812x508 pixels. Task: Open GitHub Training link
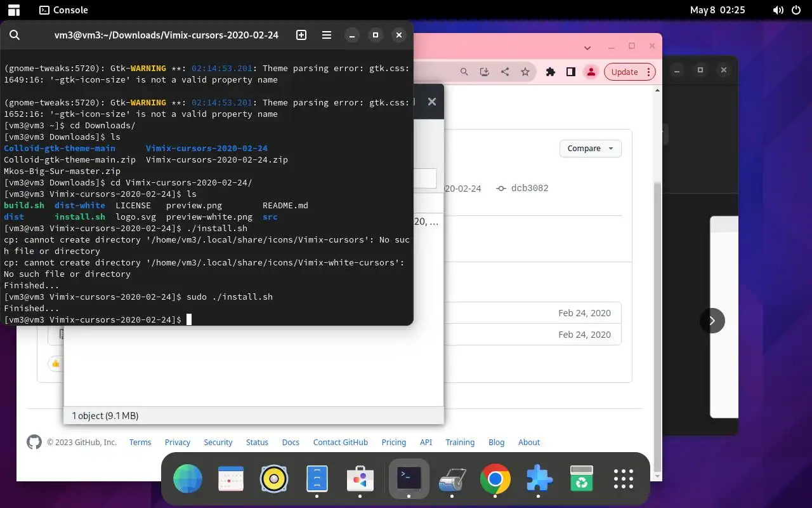click(x=460, y=442)
